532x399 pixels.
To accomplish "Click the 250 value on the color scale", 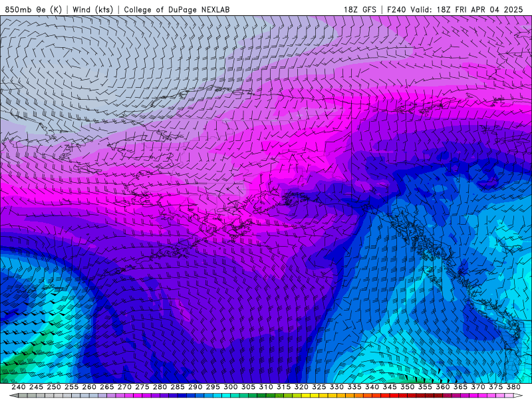I will [x=54, y=387].
